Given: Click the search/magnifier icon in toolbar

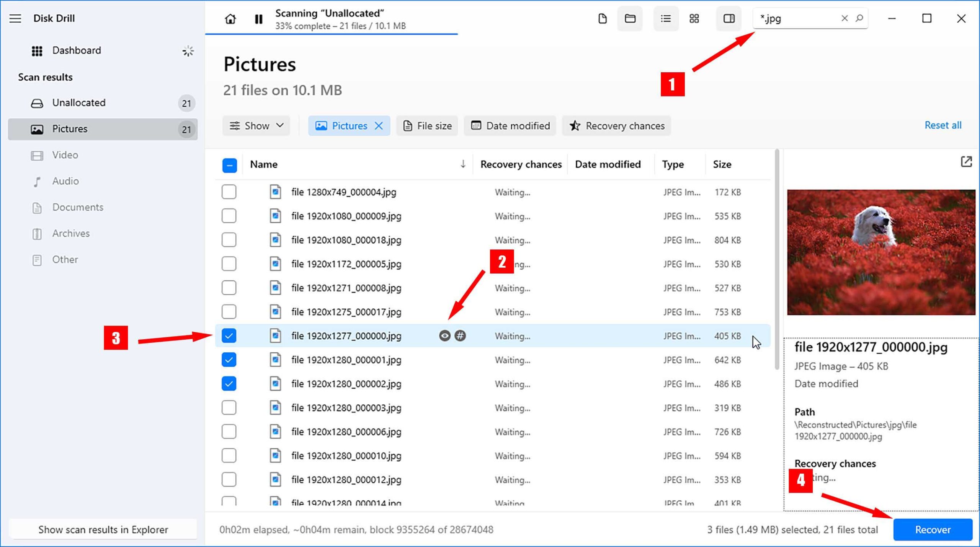Looking at the screenshot, I should pos(859,18).
